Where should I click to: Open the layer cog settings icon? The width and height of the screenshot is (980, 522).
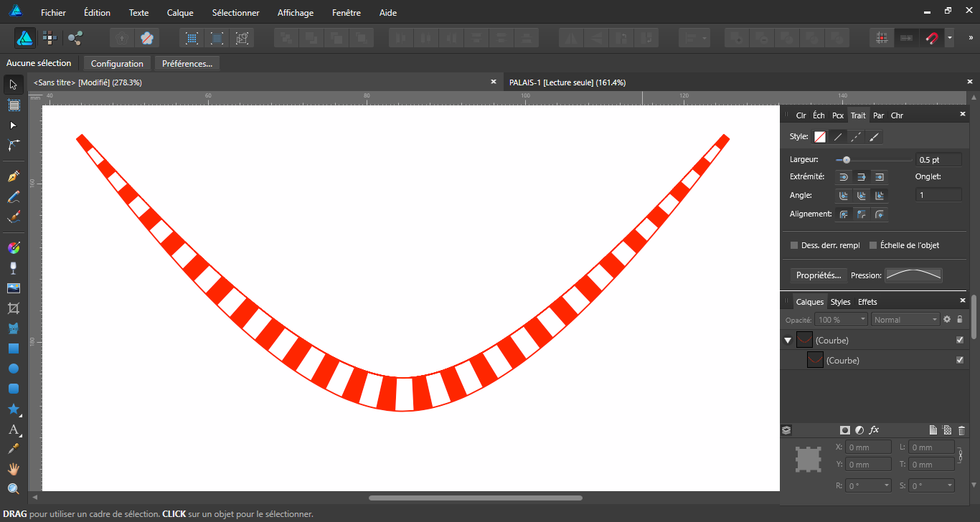[947, 319]
